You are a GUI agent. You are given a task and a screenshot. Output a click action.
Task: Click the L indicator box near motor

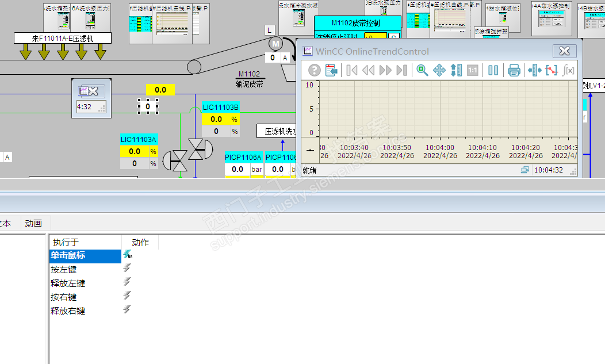269,30
